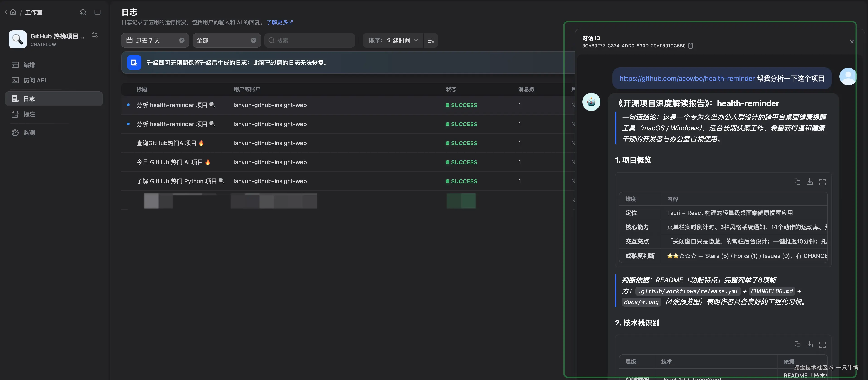Go to 标注 menu item
The height and width of the screenshot is (380, 868).
[x=54, y=114]
